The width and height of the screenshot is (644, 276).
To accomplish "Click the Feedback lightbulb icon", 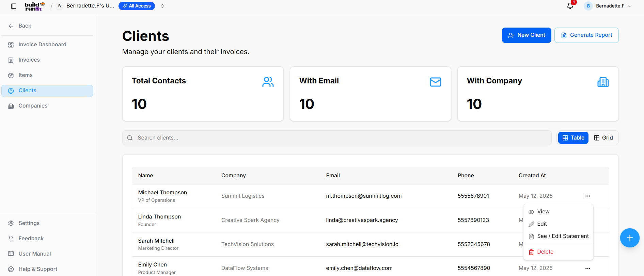I will (11, 239).
